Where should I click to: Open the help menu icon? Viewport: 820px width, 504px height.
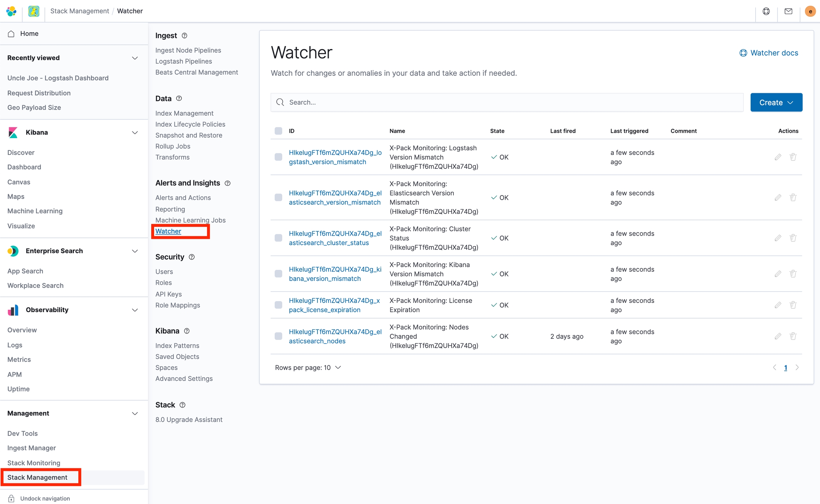(766, 11)
